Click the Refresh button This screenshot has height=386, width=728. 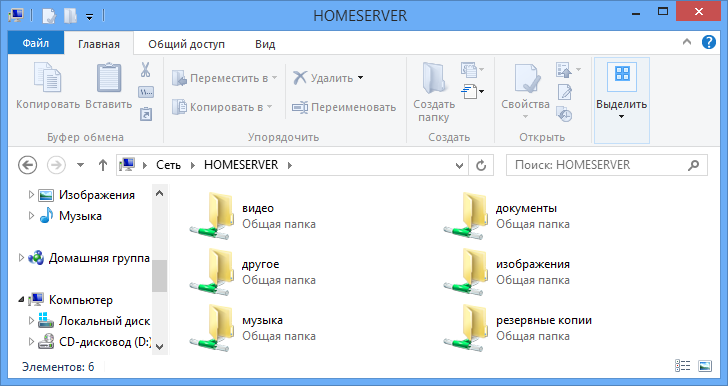point(481,165)
